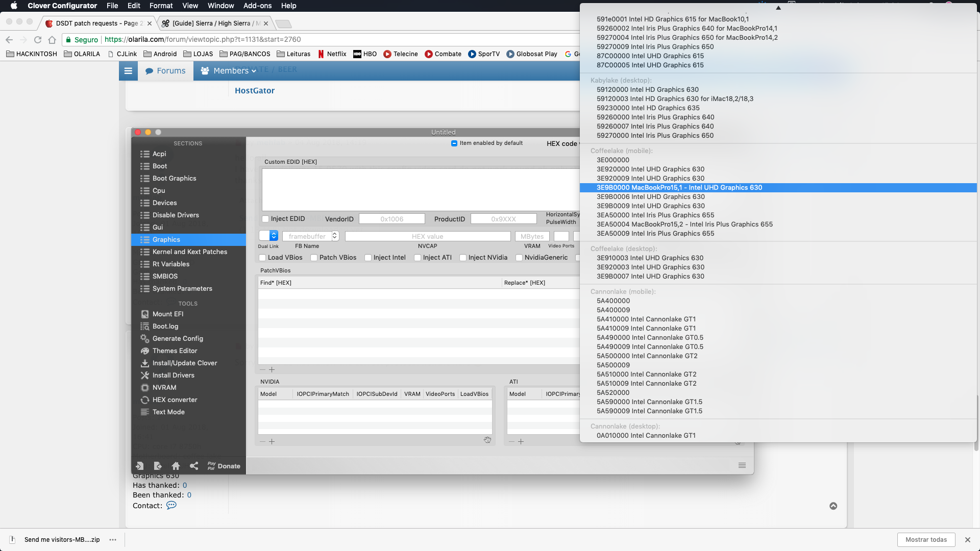Select Install/Update Clover tool
This screenshot has height=551, width=980.
click(x=184, y=363)
